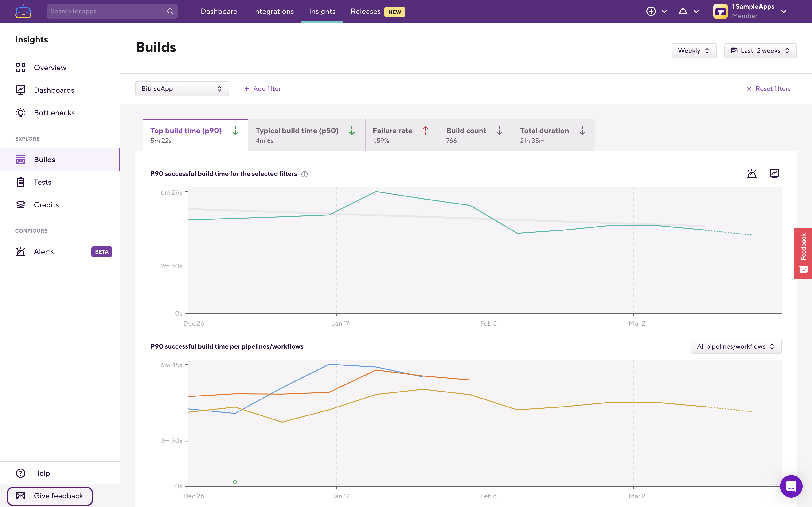The width and height of the screenshot is (812, 507).
Task: Click the chart's create alert icon
Action: point(752,174)
